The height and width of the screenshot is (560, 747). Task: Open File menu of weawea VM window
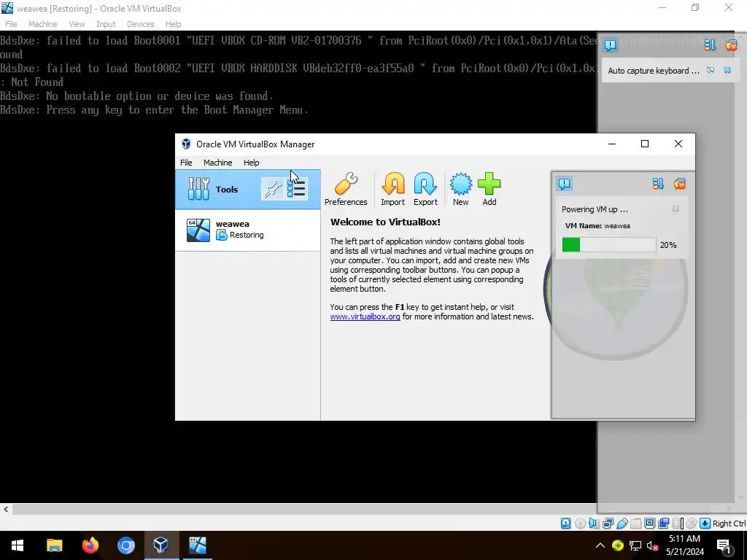coord(11,24)
